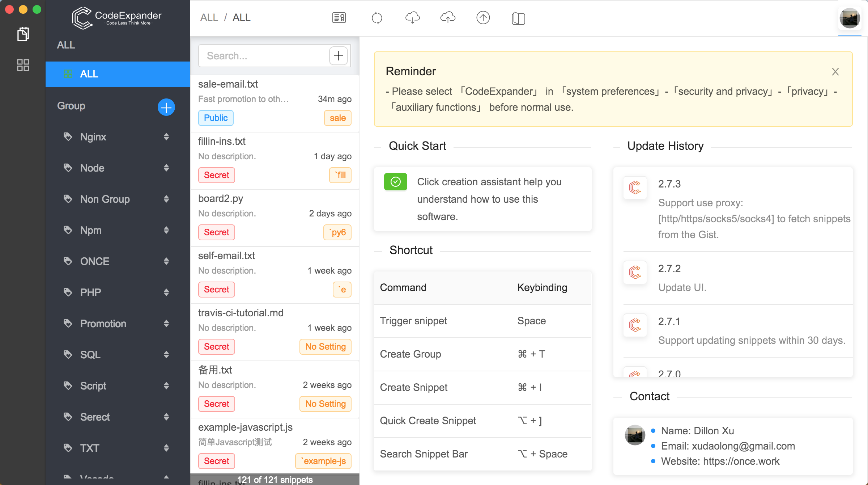
Task: Toggle the Public badge on sale-email.txt
Action: click(x=216, y=118)
